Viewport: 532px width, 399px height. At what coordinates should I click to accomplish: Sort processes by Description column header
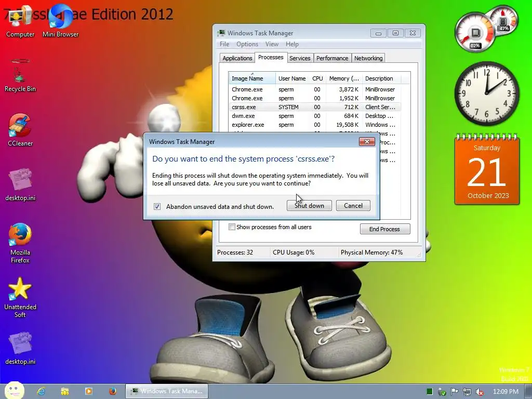(x=381, y=78)
